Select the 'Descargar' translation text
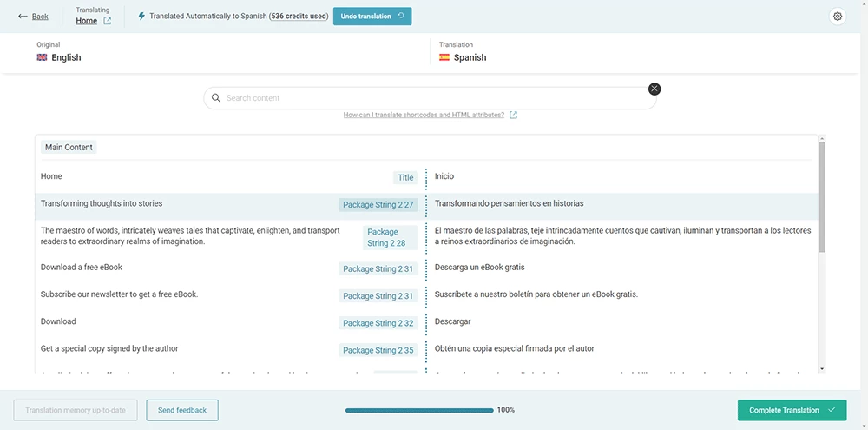The image size is (868, 430). [x=453, y=321]
